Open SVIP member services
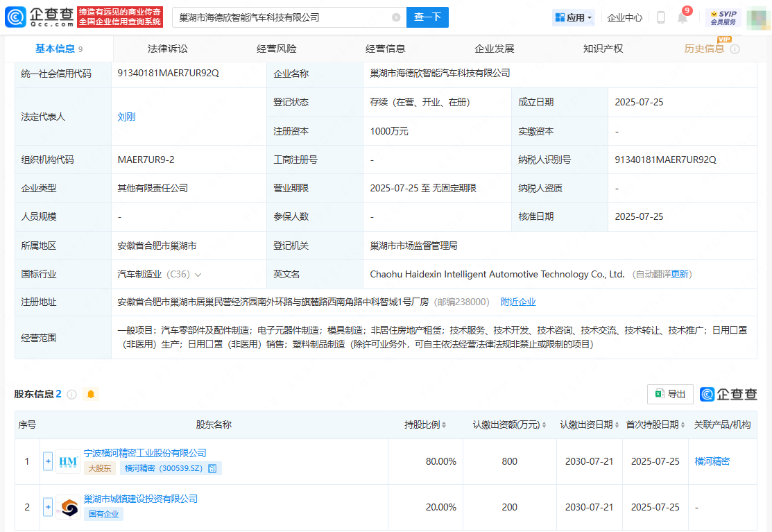This screenshot has height=532, width=772. 723,18
